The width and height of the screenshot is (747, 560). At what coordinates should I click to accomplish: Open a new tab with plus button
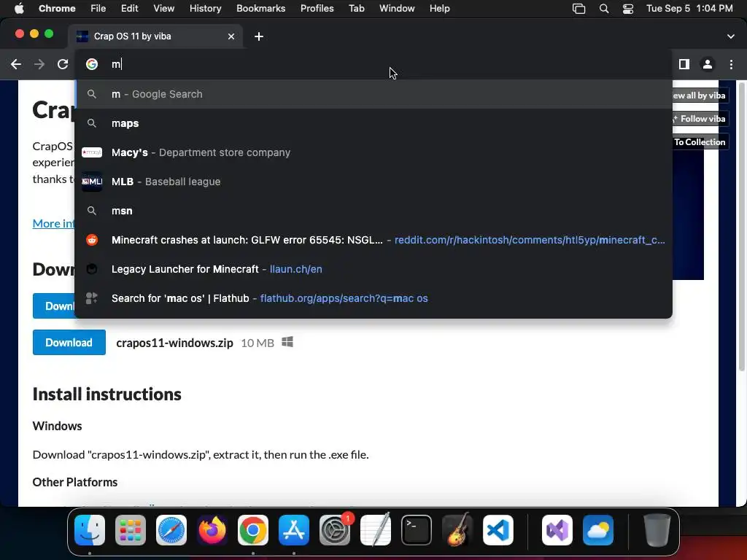point(259,36)
